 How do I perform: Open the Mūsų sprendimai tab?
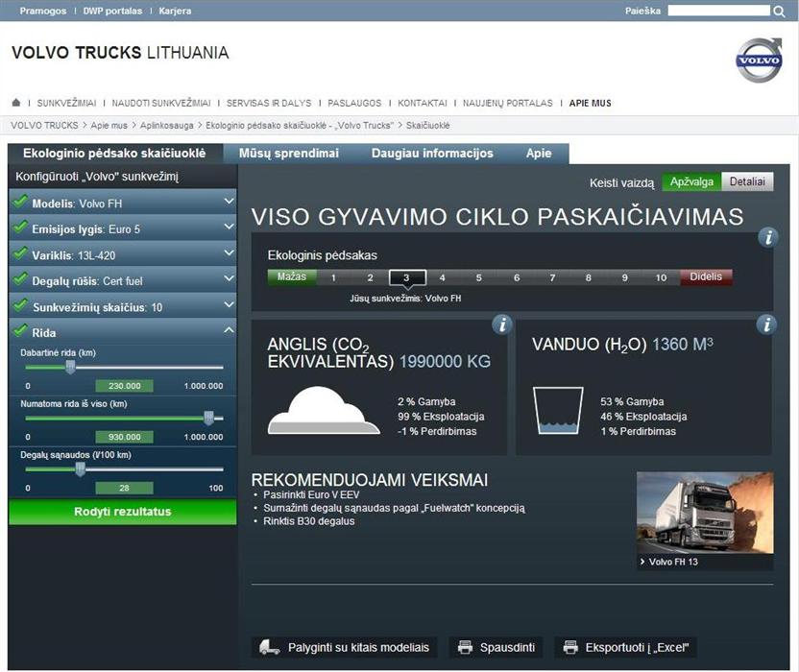(x=289, y=154)
